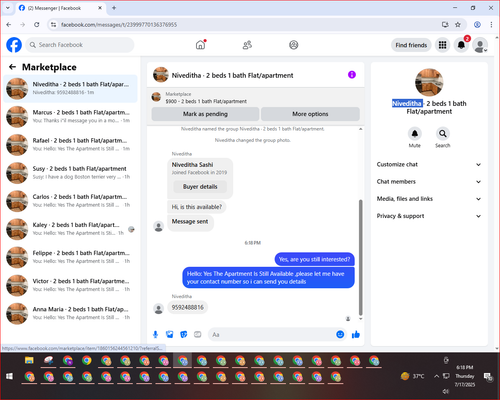Click the "Hi, is this available?" message
Viewport: 500px width, 400px height.
coord(197,207)
